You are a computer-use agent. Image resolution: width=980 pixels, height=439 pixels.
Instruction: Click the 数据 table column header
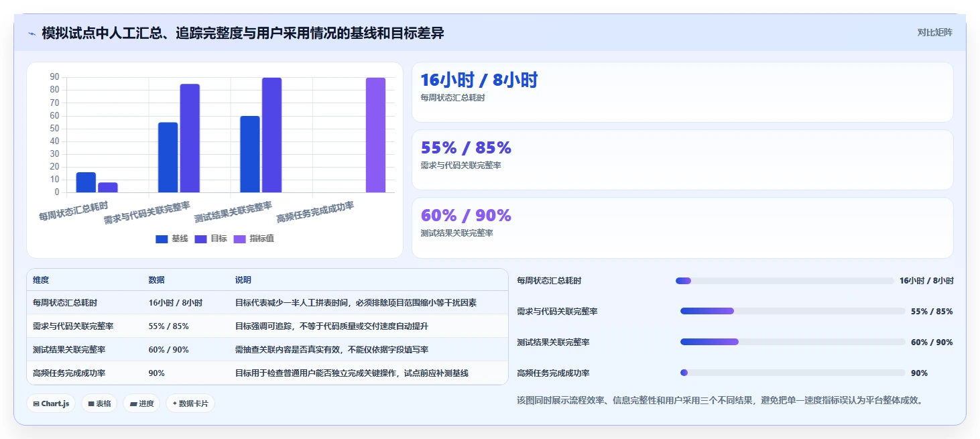[157, 280]
